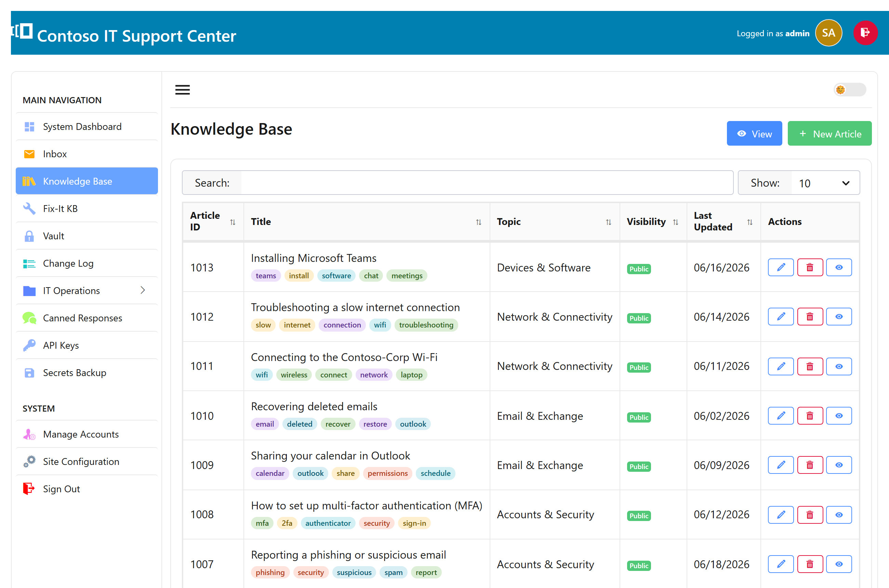The width and height of the screenshot is (889, 588).
Task: Edit article 1008 with pencil icon
Action: pyautogui.click(x=781, y=515)
